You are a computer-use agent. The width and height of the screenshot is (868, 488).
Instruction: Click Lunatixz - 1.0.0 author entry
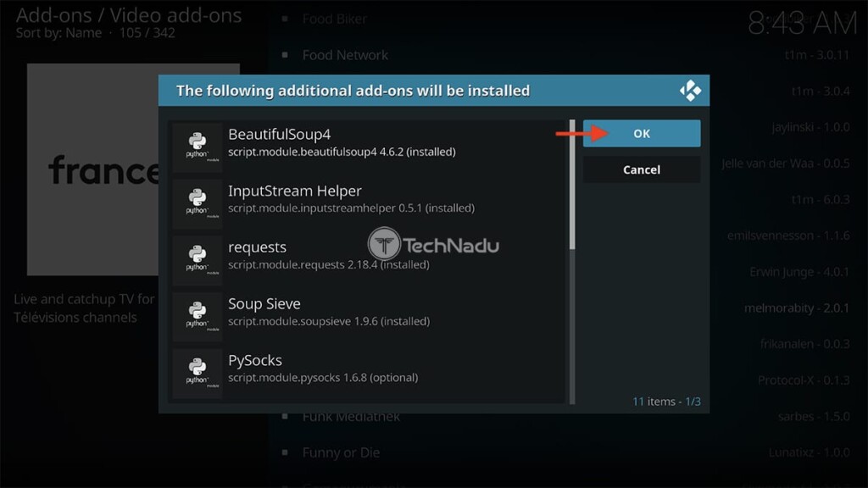pos(809,452)
